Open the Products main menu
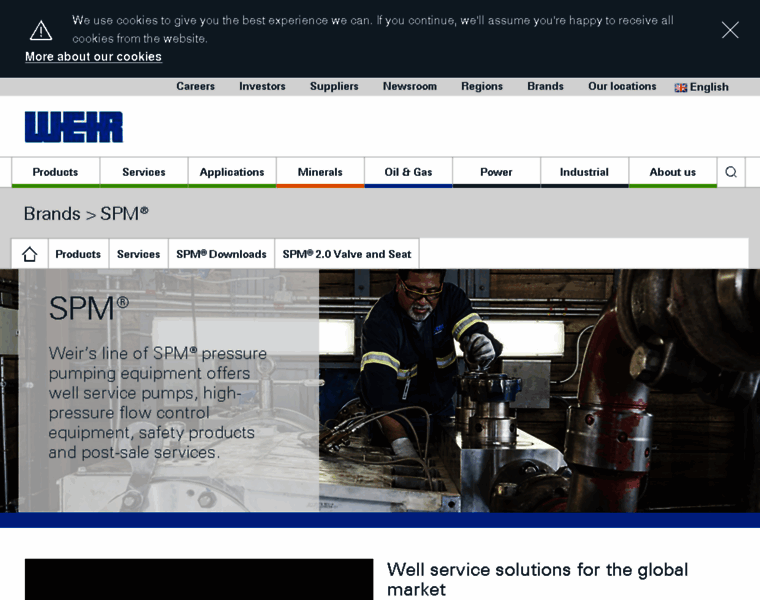Viewport: 760px width, 600px height. pos(55,172)
